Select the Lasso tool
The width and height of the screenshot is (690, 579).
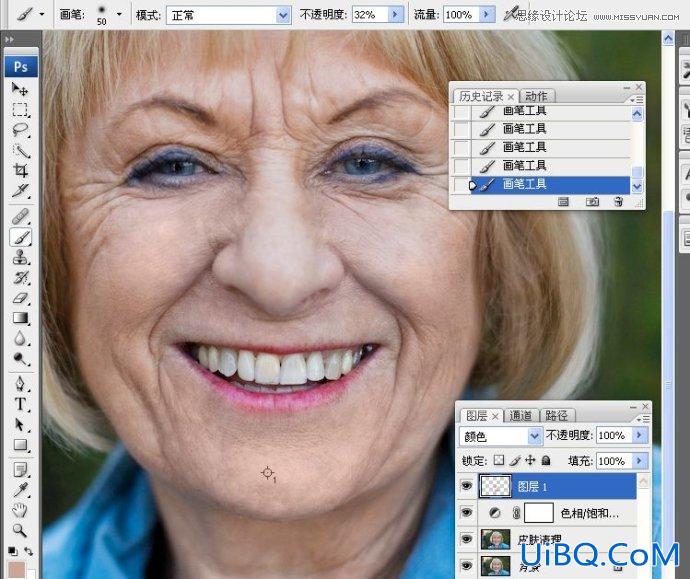[20, 131]
